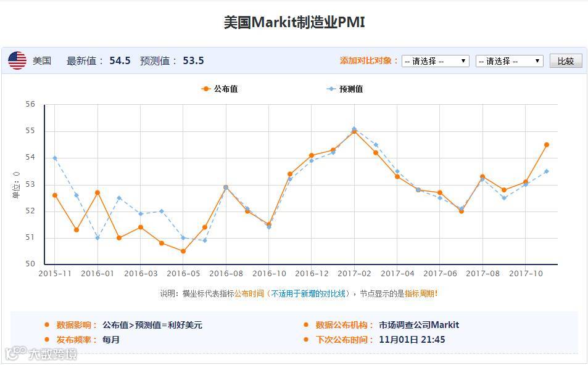Click the 11月01日 21:45 release time
The width and height of the screenshot is (588, 365).
click(412, 340)
